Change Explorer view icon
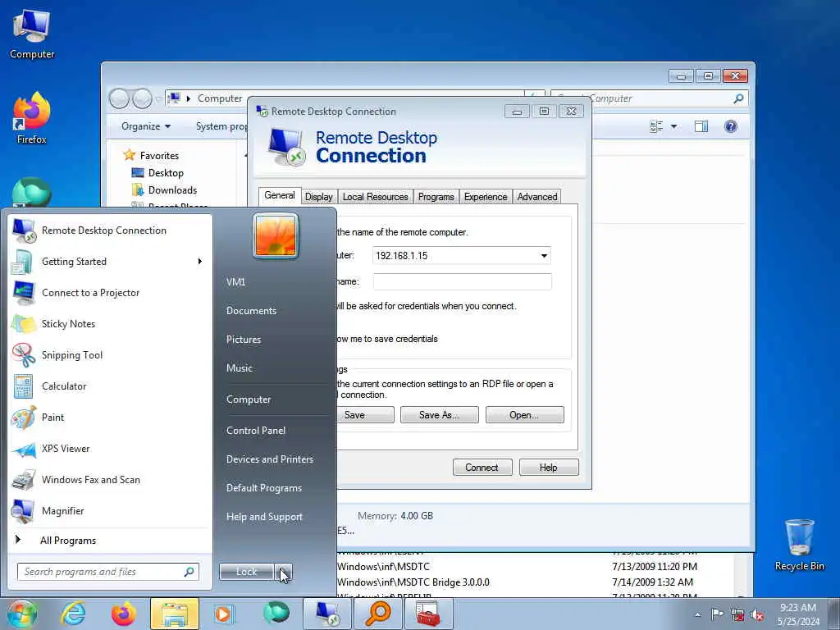This screenshot has height=630, width=840. pyautogui.click(x=656, y=126)
